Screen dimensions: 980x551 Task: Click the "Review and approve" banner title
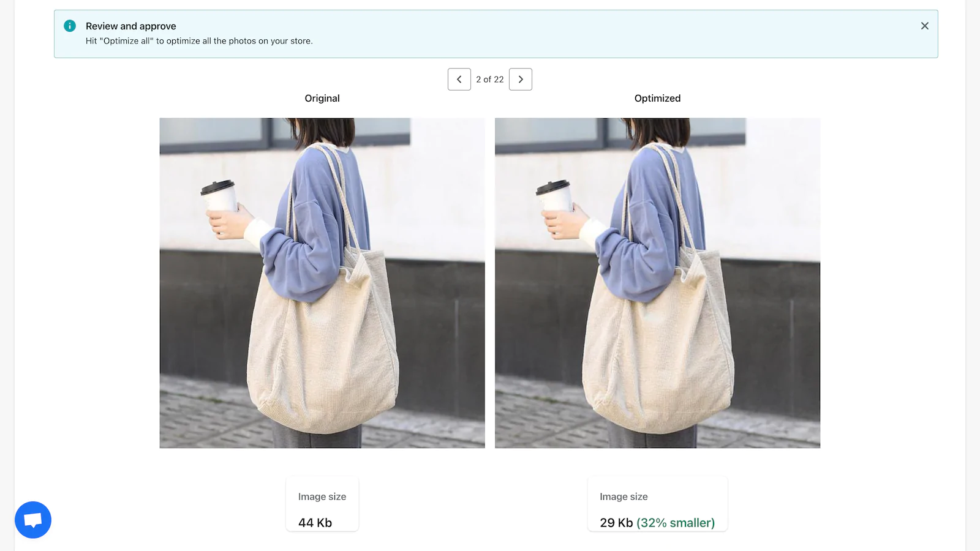point(131,26)
